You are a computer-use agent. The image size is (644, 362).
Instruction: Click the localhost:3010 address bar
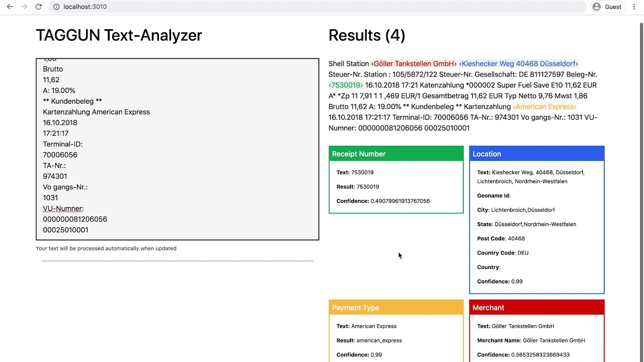(x=317, y=7)
